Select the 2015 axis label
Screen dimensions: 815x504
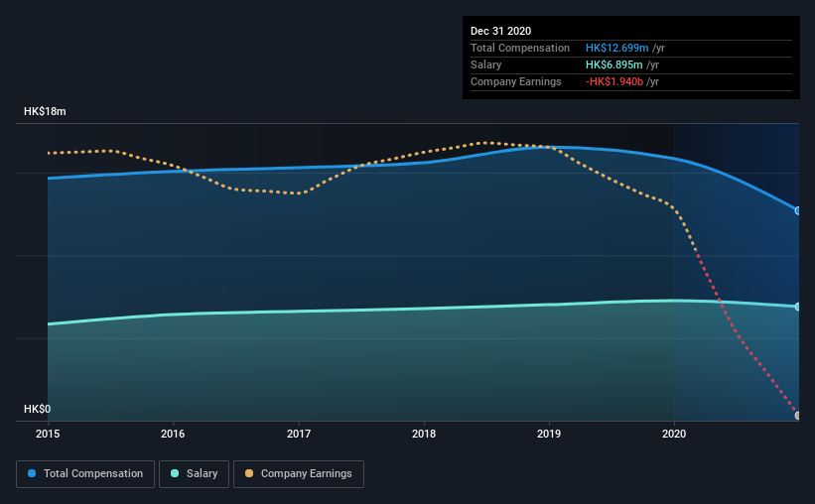48,434
